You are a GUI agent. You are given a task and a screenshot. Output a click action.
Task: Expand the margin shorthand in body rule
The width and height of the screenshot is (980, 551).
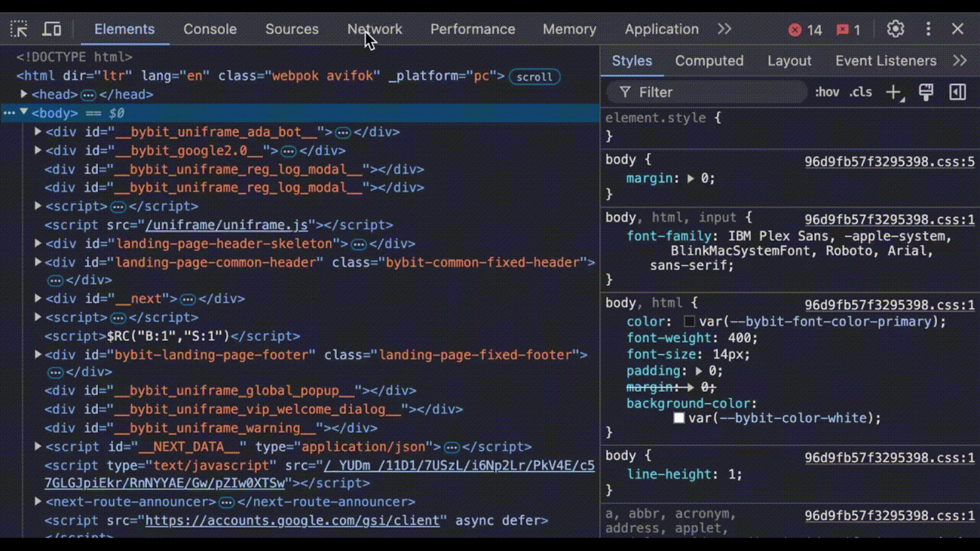click(691, 178)
